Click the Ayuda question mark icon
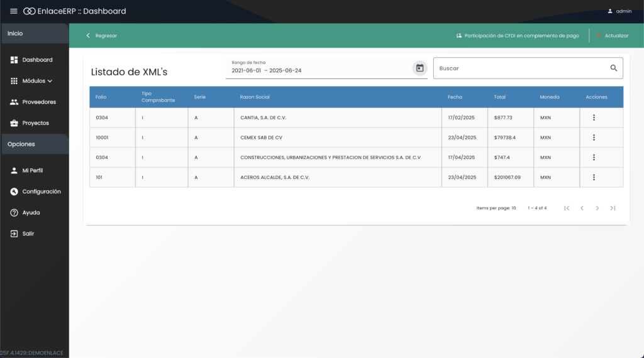 point(14,212)
